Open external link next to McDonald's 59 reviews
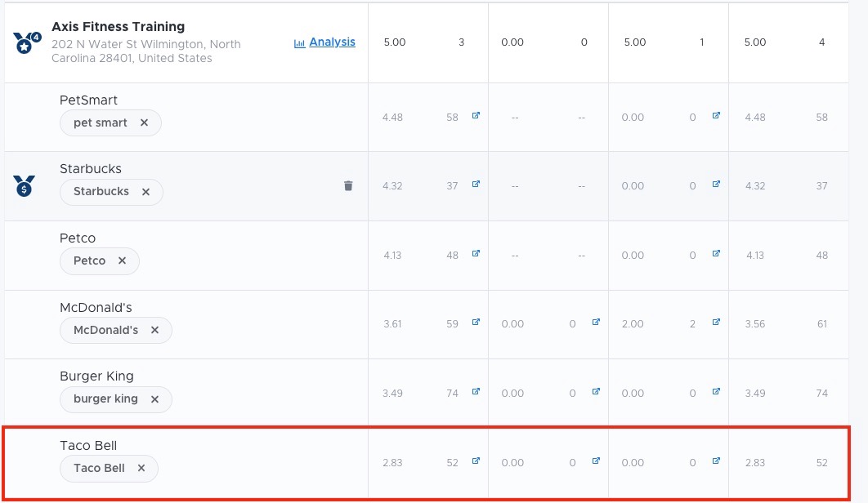 [x=476, y=322]
